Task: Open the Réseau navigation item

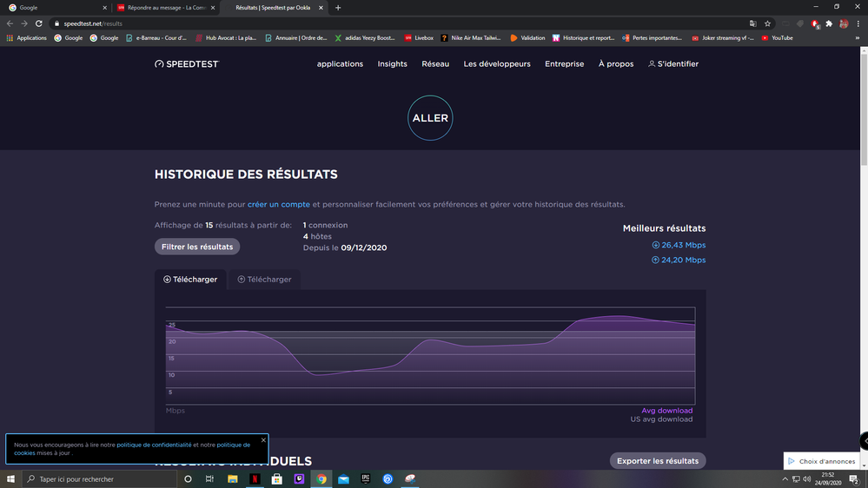Action: coord(435,64)
